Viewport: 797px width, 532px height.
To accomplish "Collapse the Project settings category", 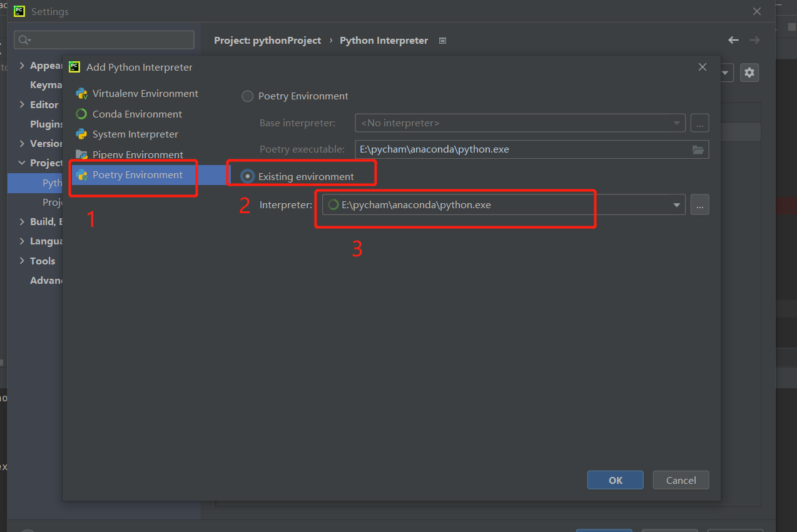I will pos(23,163).
